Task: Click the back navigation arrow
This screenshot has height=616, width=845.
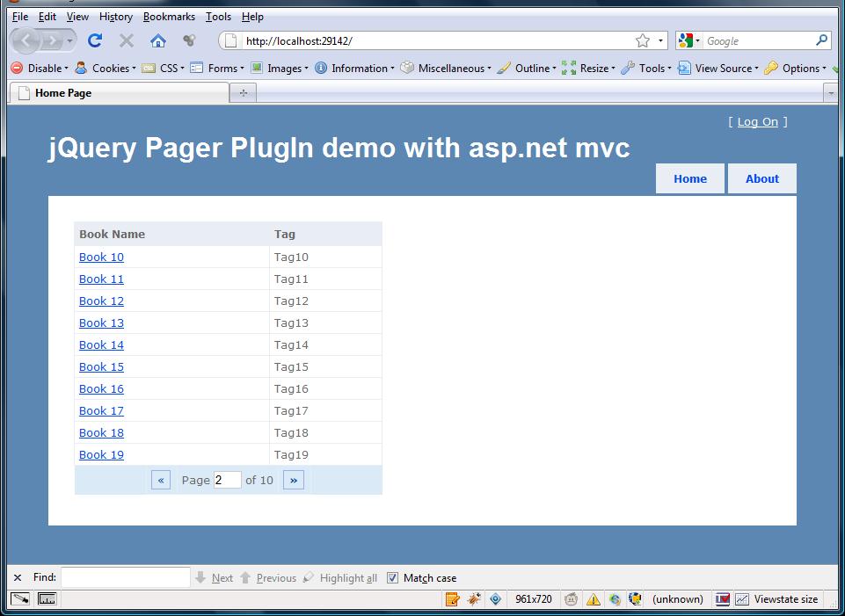Action: tap(25, 40)
